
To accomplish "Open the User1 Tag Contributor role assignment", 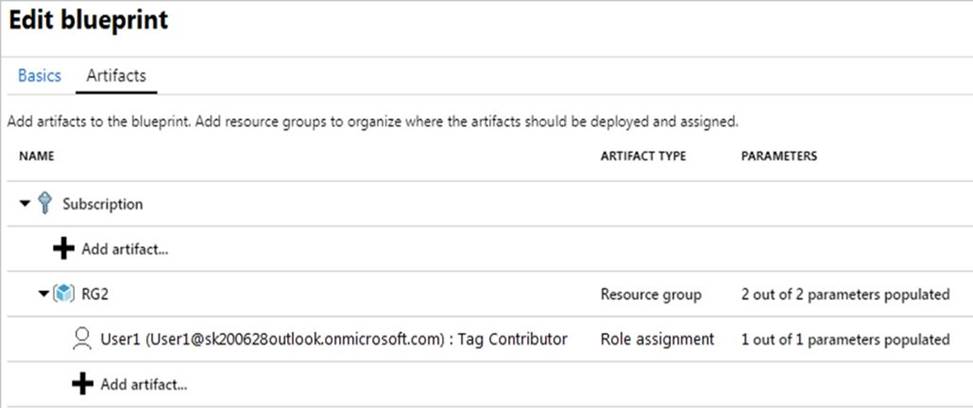I will coord(334,339).
